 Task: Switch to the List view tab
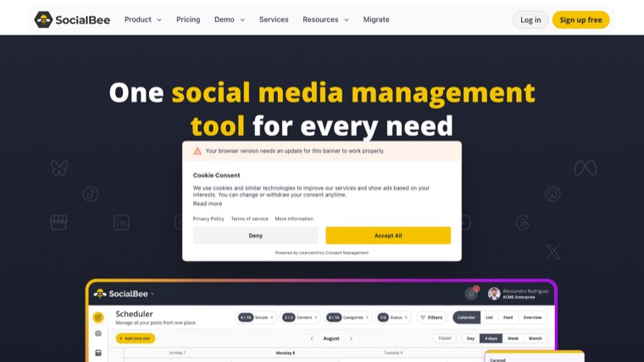pos(489,318)
